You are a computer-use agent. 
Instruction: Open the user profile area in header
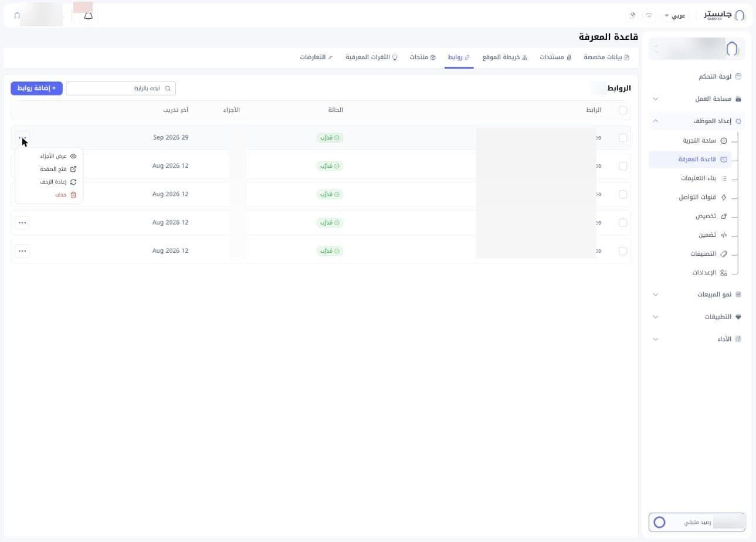click(x=38, y=15)
